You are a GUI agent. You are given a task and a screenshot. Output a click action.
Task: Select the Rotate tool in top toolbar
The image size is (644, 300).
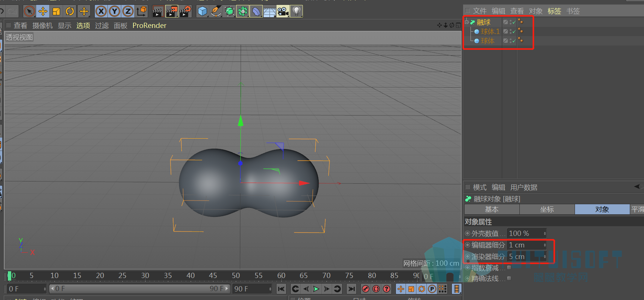(x=70, y=12)
